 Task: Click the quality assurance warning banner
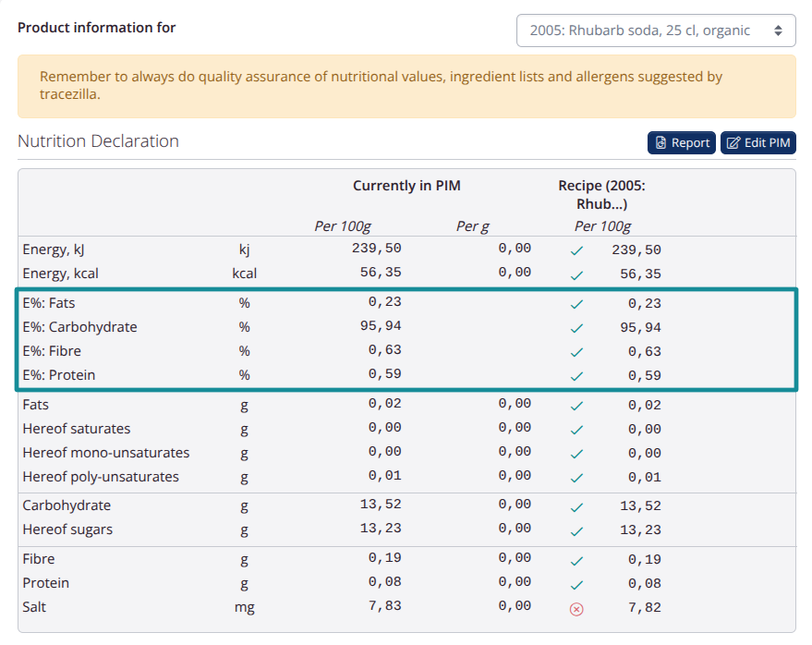[x=406, y=86]
